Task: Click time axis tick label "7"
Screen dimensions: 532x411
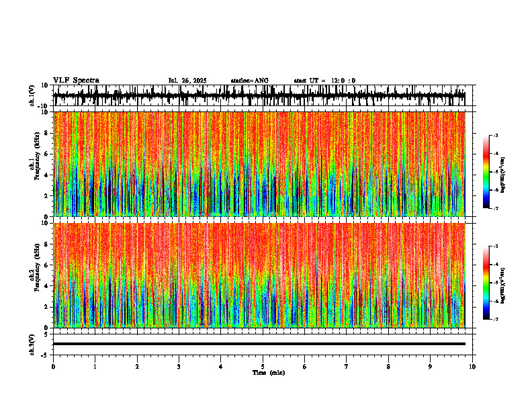Action: pyautogui.click(x=347, y=367)
